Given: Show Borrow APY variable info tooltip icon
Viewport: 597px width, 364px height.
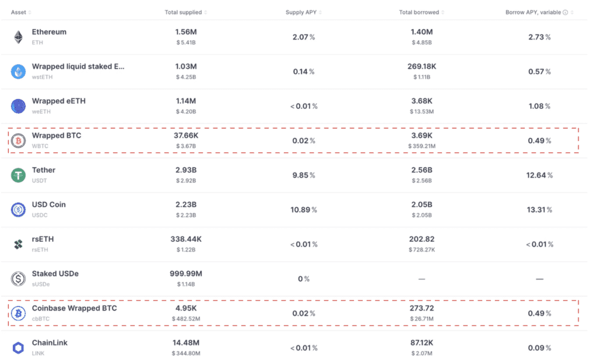Looking at the screenshot, I should click(x=566, y=13).
